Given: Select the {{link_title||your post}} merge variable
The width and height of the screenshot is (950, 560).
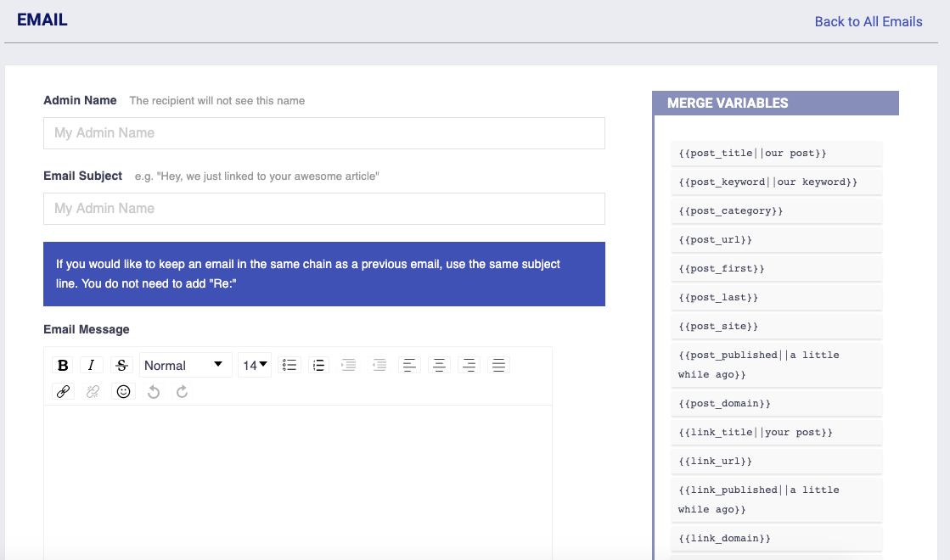Looking at the screenshot, I should click(776, 432).
